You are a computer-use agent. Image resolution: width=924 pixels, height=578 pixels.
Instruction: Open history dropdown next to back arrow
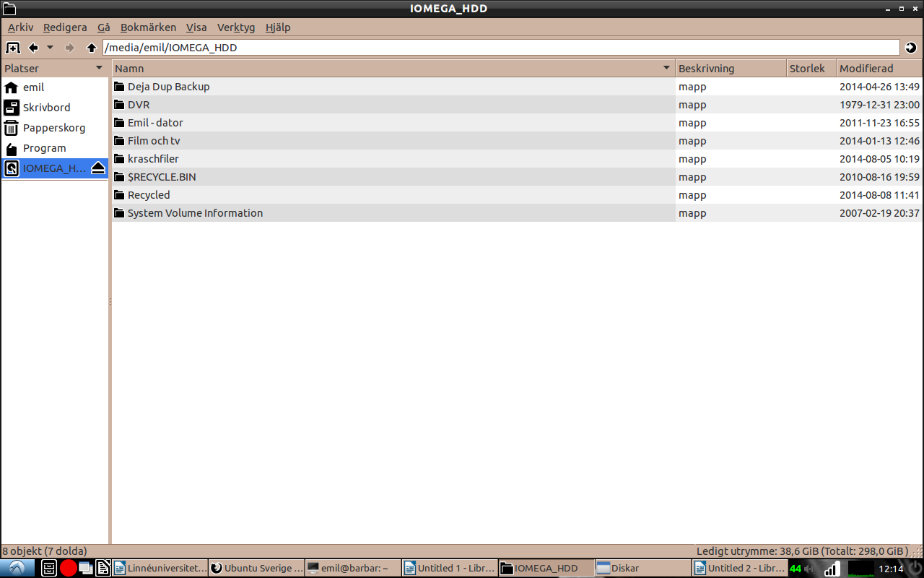coord(50,48)
